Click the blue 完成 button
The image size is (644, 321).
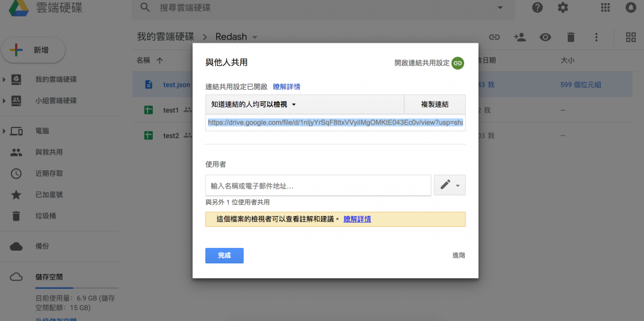pos(225,255)
